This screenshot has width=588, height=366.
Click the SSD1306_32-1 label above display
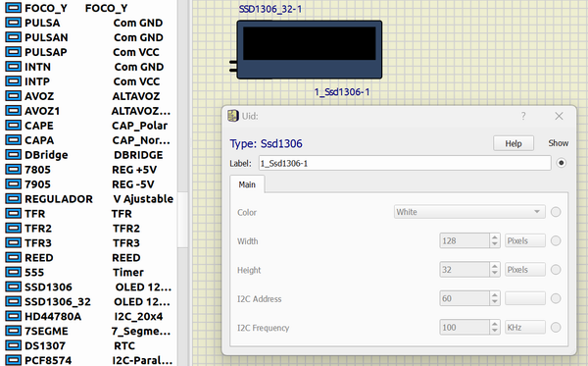pyautogui.click(x=270, y=9)
